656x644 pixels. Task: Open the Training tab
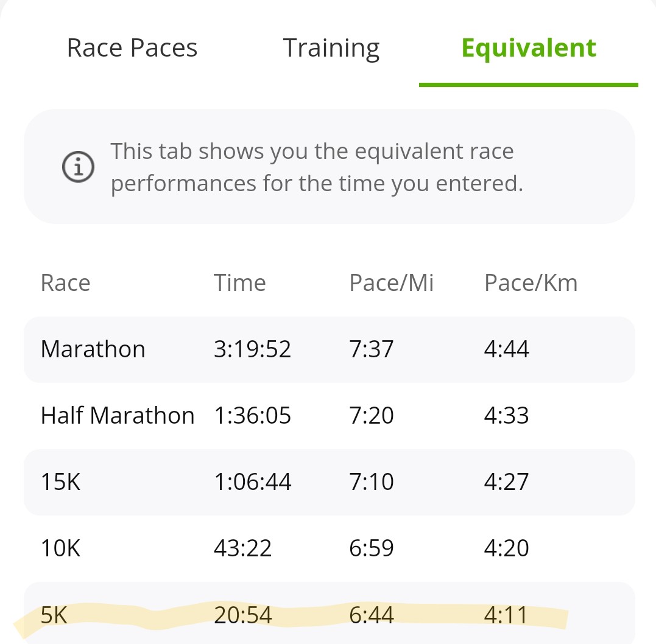click(x=331, y=48)
